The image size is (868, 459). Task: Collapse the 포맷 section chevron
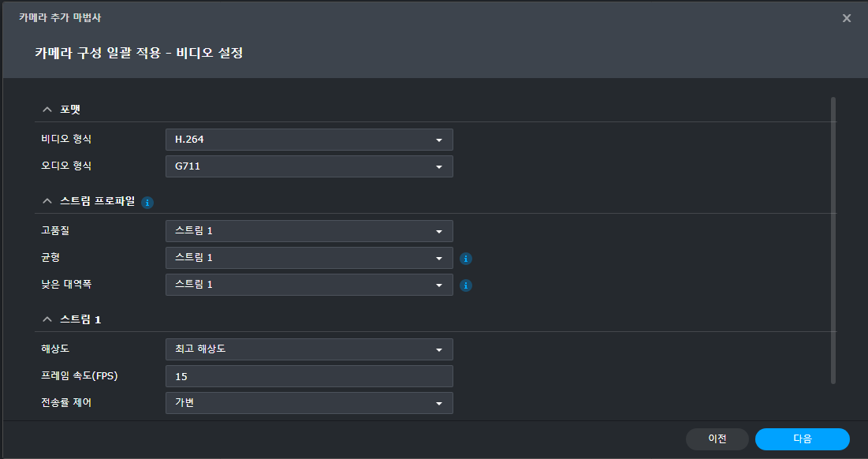(x=47, y=110)
